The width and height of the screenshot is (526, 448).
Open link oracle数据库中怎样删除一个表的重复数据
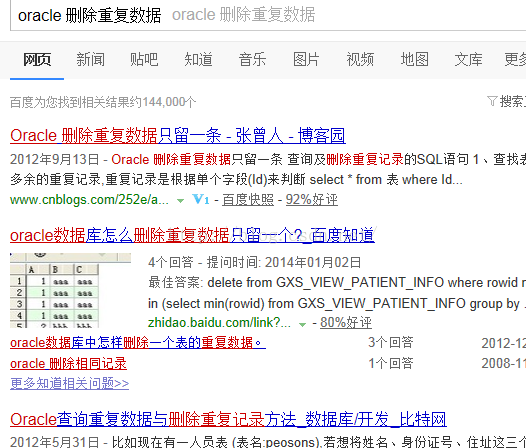pos(138,343)
